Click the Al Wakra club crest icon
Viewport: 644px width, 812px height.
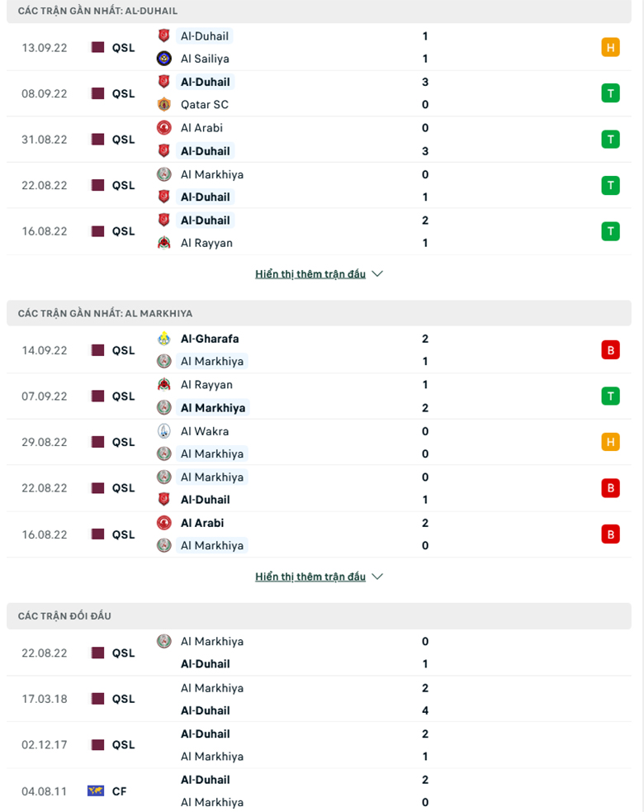coord(164,431)
